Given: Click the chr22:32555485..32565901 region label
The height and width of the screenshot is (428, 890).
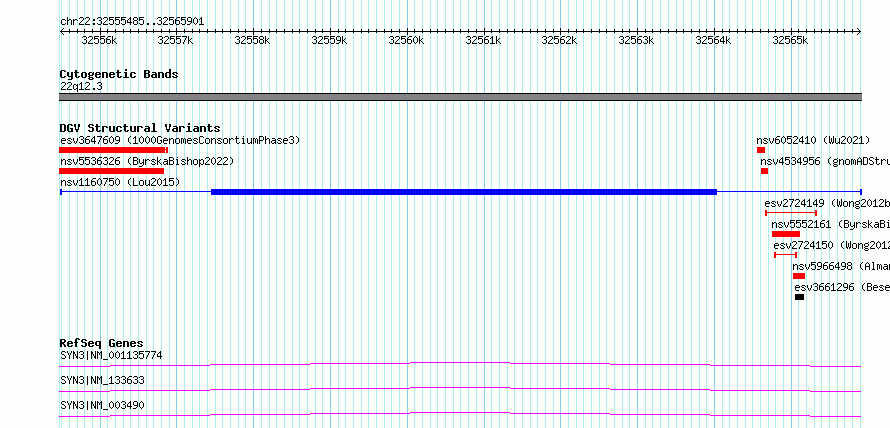Looking at the screenshot, I should coord(132,22).
